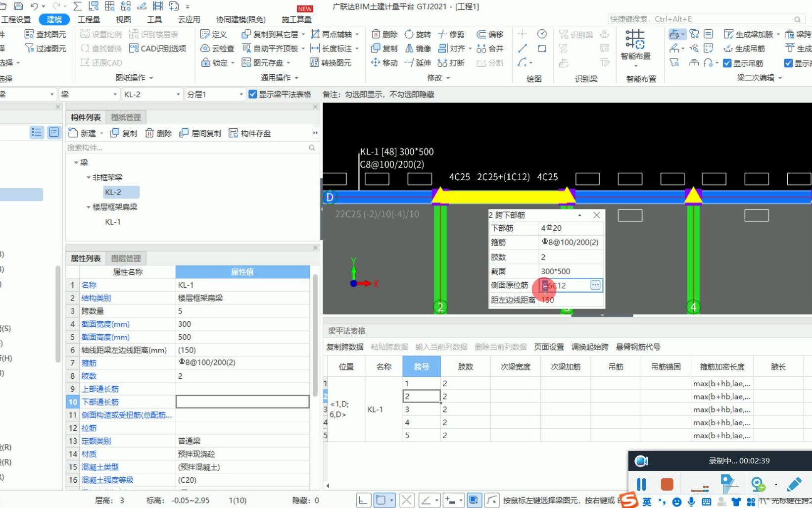
Task: Click the line drawing tool
Action: click(x=523, y=49)
